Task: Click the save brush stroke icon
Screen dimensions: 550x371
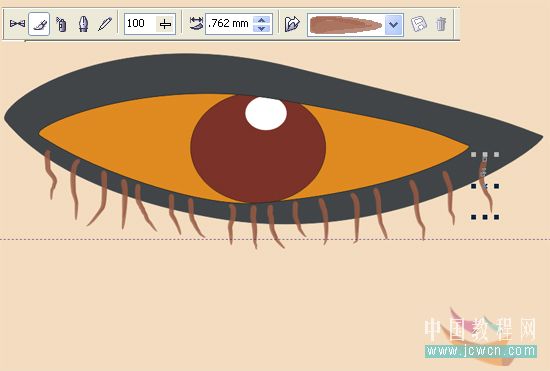Action: pos(418,24)
